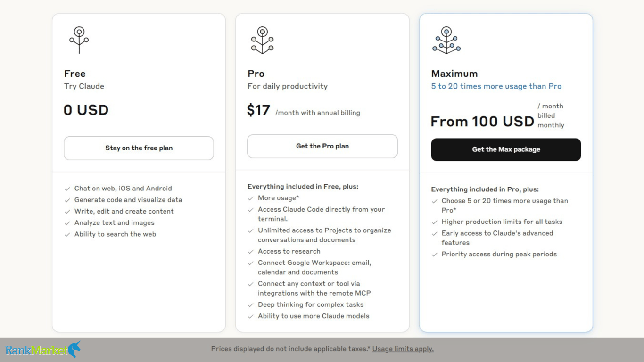Screen dimensions: 644x362
Task: Click 'Access Claude Code directly from your terminal' item
Action: [322, 214]
